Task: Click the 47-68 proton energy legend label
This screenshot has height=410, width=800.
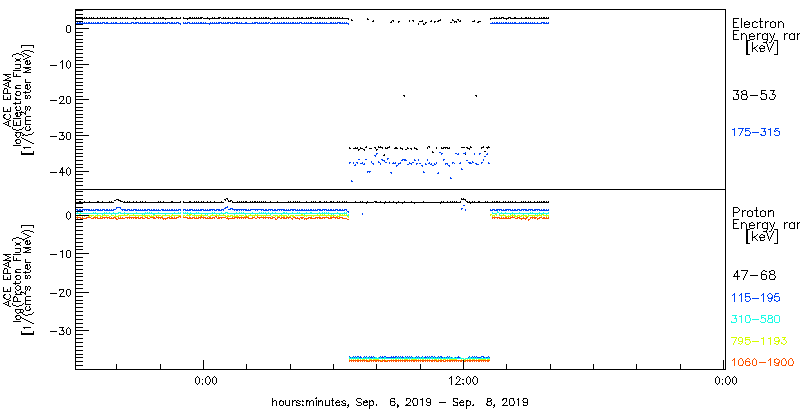Action: pyautogui.click(x=754, y=275)
